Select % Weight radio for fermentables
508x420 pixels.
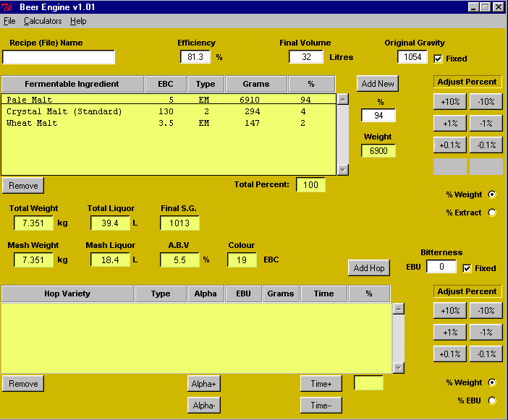[x=492, y=194]
